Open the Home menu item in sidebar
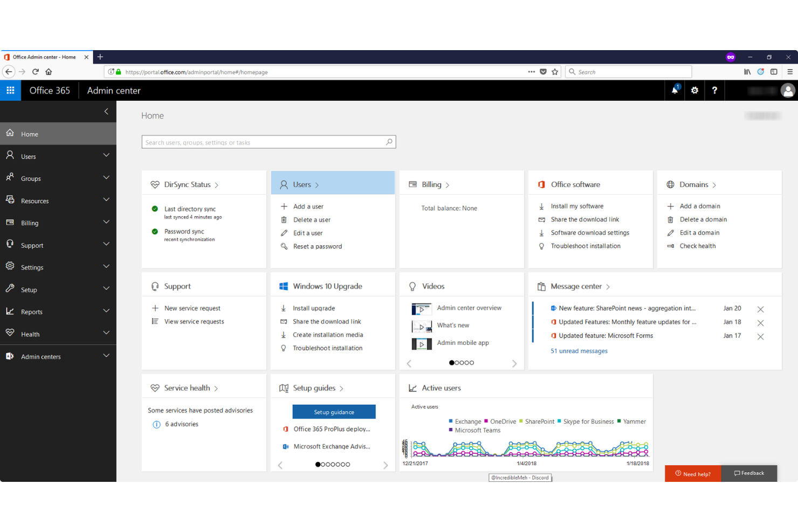The image size is (798, 532). (30, 134)
